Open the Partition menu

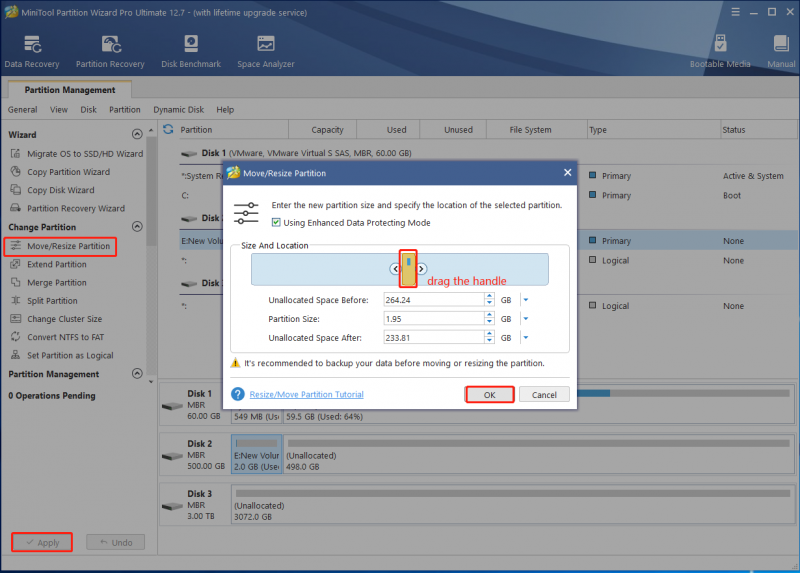pyautogui.click(x=124, y=110)
